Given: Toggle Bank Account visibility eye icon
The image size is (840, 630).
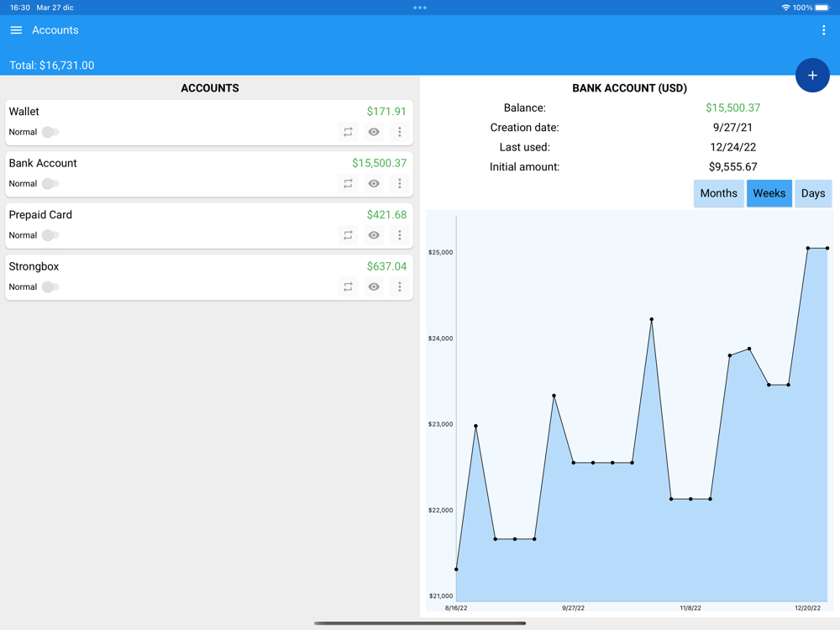Looking at the screenshot, I should pos(374,183).
